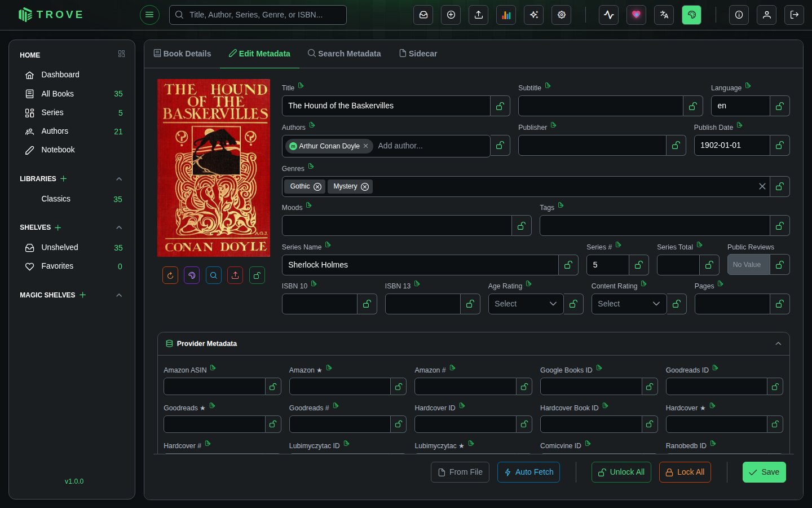
Task: Click the Unlock All button
Action: pos(621,472)
